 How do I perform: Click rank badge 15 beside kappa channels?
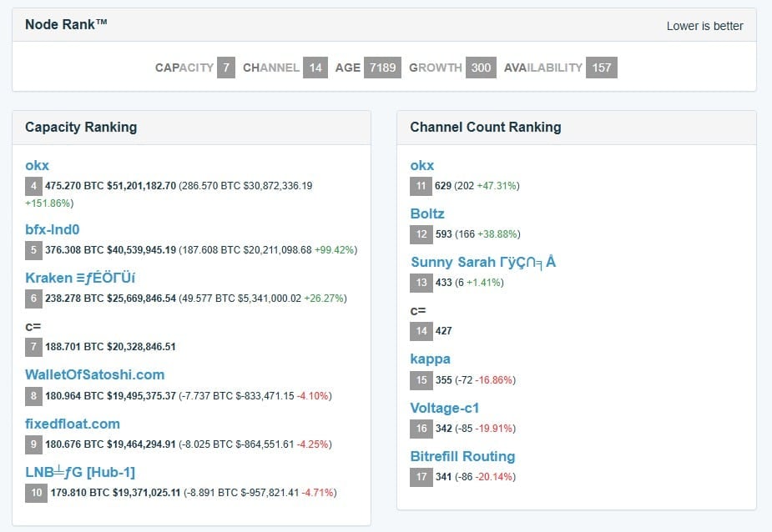(421, 380)
